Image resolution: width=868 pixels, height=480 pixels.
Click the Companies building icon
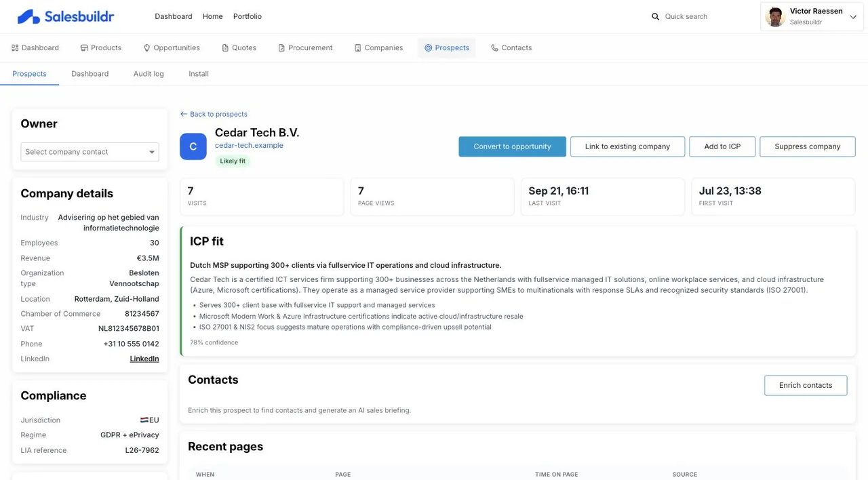(x=357, y=48)
